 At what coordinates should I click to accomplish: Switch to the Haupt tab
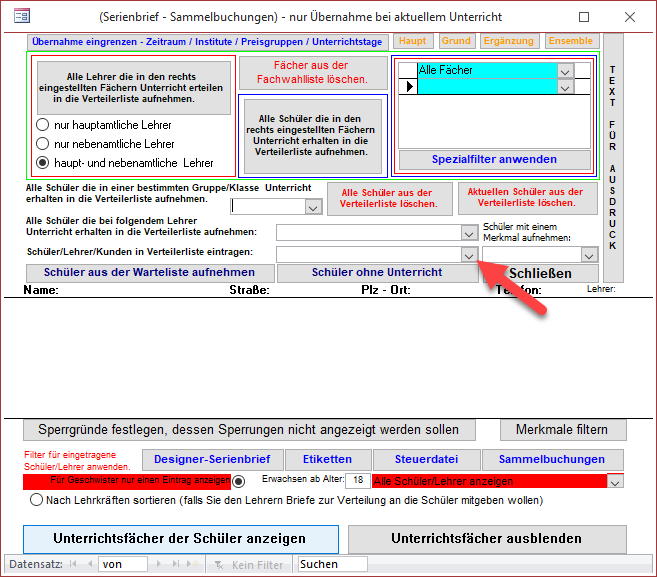click(x=411, y=41)
